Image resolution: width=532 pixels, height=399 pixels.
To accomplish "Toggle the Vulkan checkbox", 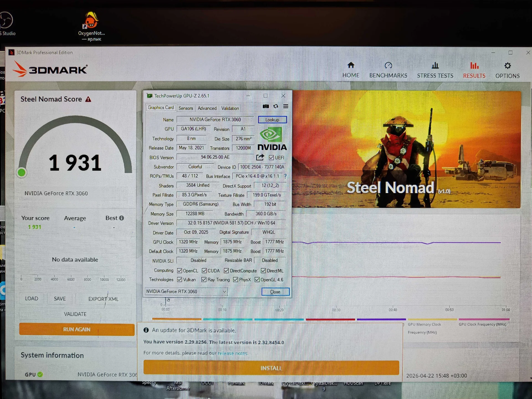I will (x=180, y=280).
